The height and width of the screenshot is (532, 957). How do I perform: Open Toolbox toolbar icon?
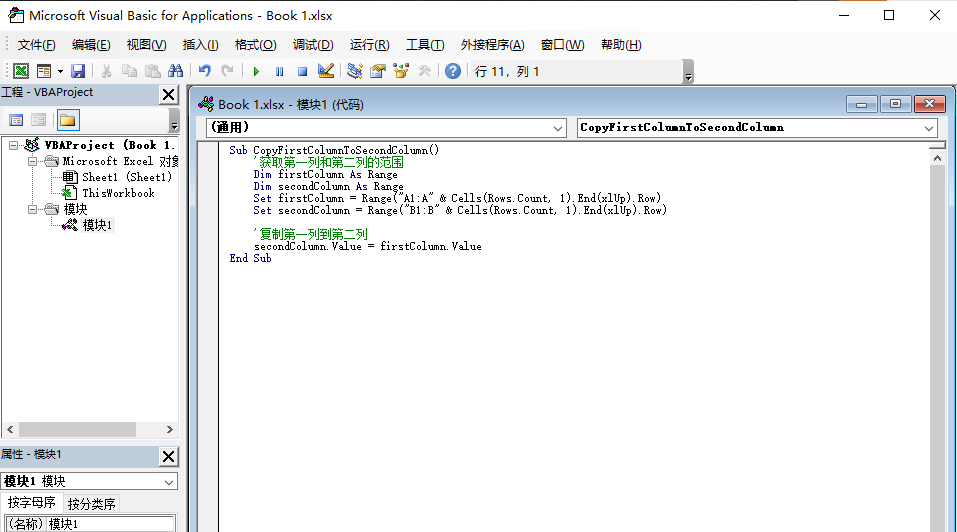[x=424, y=71]
